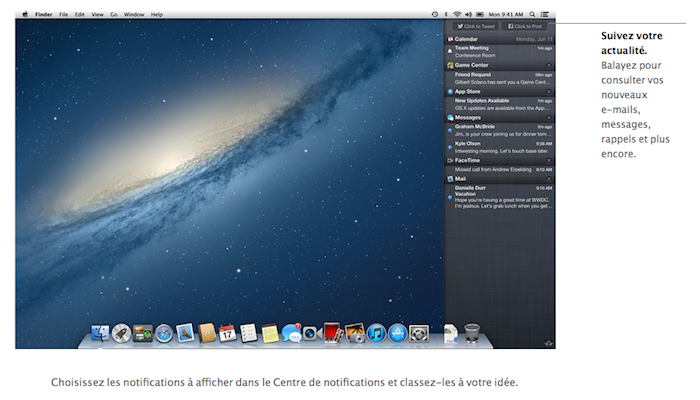Open the Apple menu
The height and width of the screenshot is (400, 700).
tap(25, 14)
